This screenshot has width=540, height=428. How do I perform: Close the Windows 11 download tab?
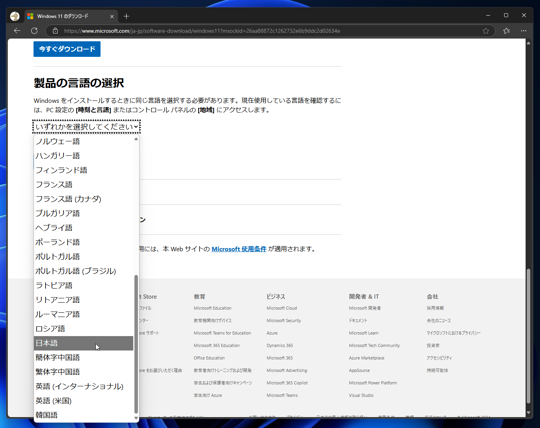[112, 16]
